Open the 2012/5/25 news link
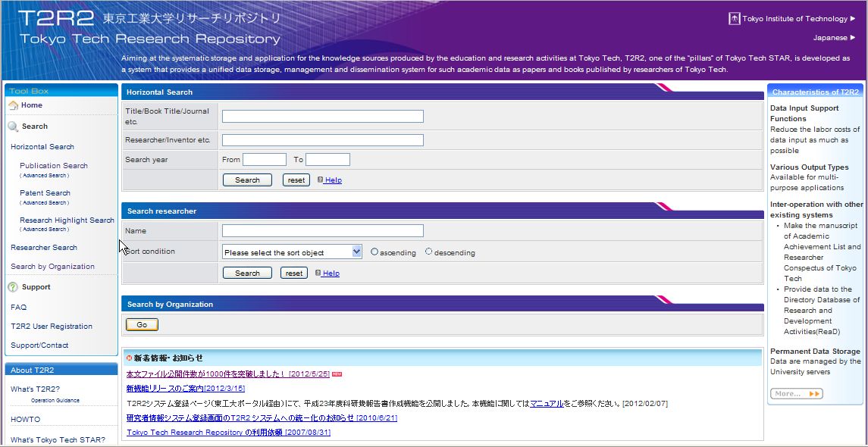The width and height of the screenshot is (868, 447). [x=228, y=374]
